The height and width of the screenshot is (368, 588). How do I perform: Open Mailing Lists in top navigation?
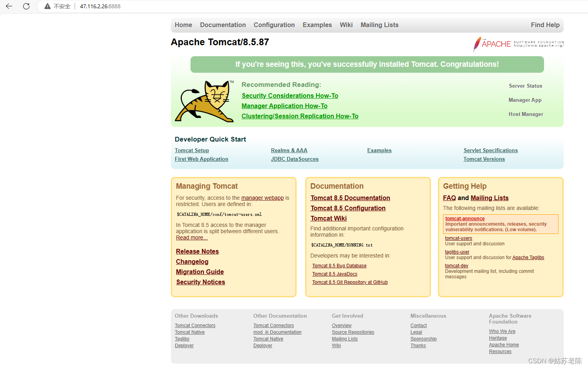pyautogui.click(x=379, y=25)
